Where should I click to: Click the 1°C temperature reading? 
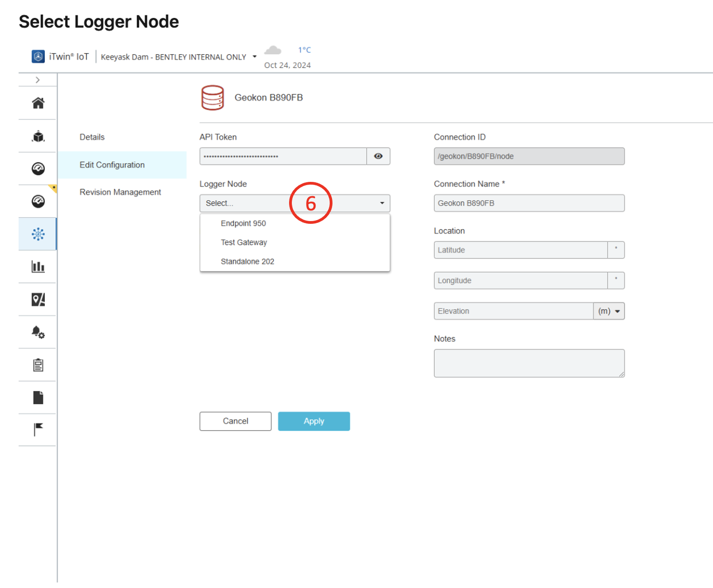[x=304, y=50]
